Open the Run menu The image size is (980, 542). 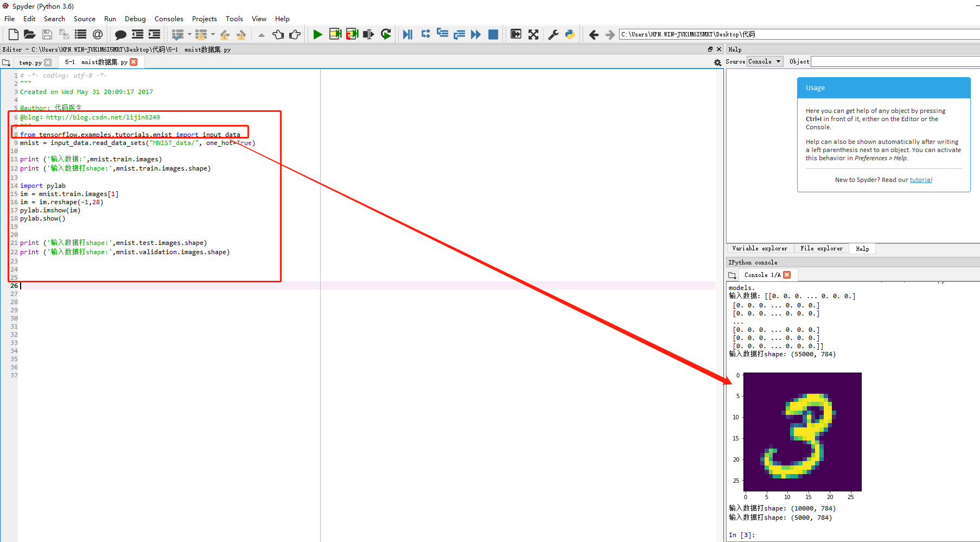coord(110,18)
